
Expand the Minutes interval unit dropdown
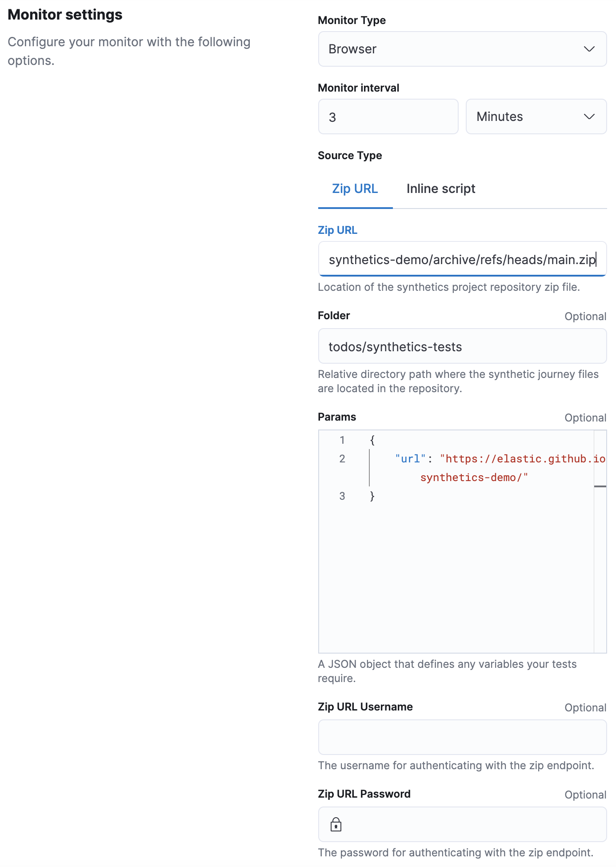[x=536, y=116]
